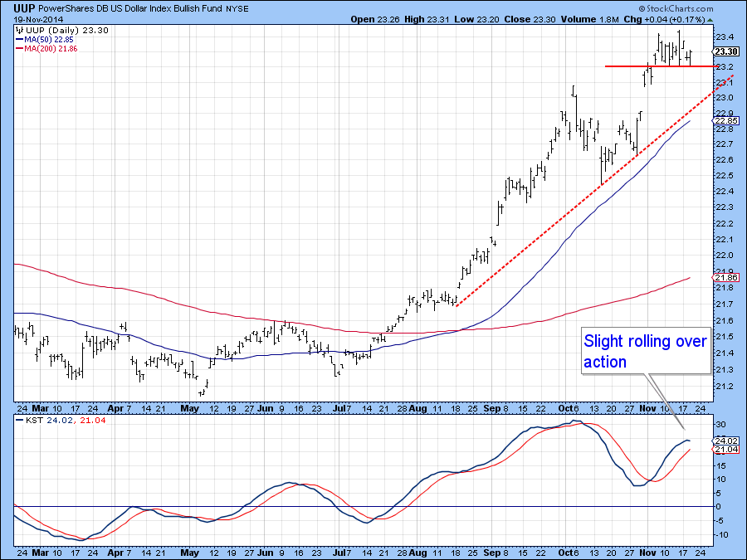Click the StockCharts.com watermark text
The width and height of the screenshot is (747, 560).
point(676,8)
